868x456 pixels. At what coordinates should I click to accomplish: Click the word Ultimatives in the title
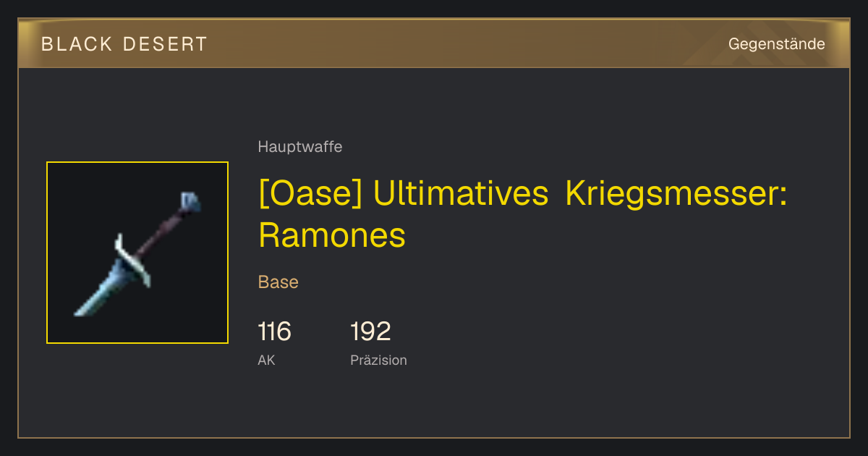(x=462, y=194)
